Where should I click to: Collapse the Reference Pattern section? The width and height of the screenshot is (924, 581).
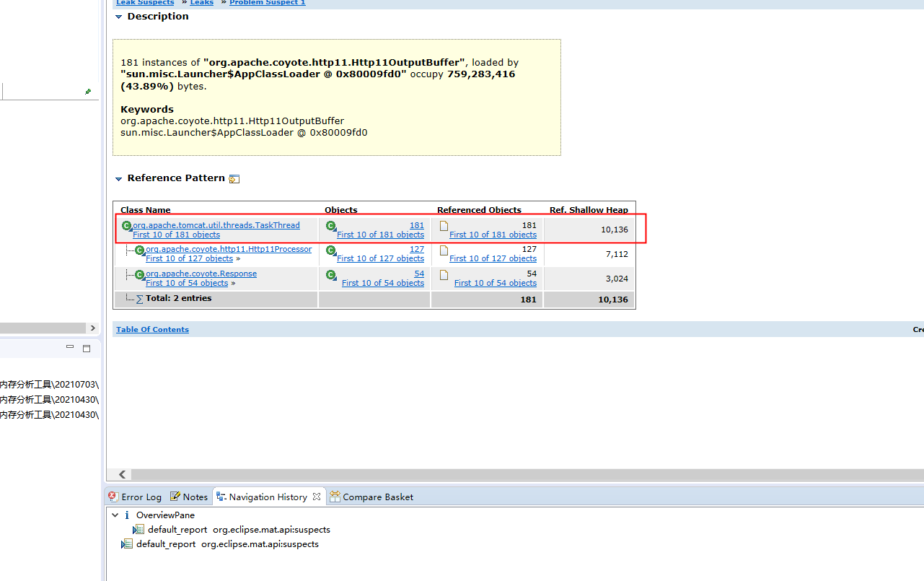pyautogui.click(x=118, y=178)
